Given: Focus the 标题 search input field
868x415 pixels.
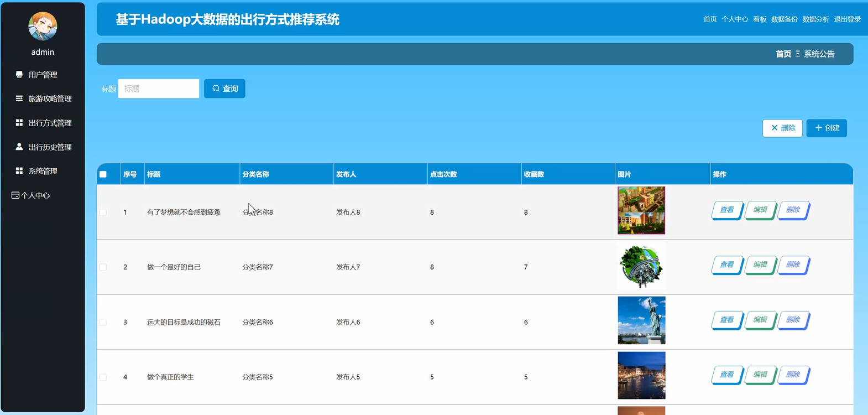Looking at the screenshot, I should (159, 89).
